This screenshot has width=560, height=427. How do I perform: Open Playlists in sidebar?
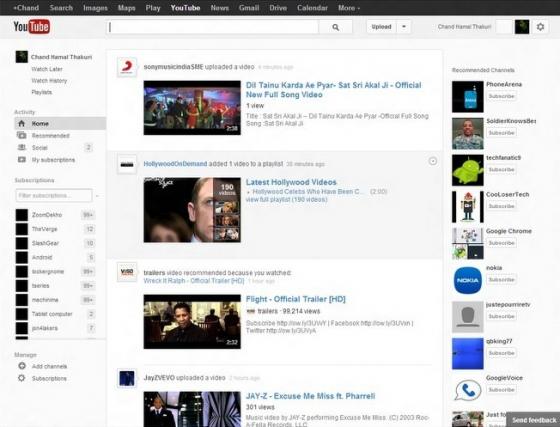[x=42, y=92]
